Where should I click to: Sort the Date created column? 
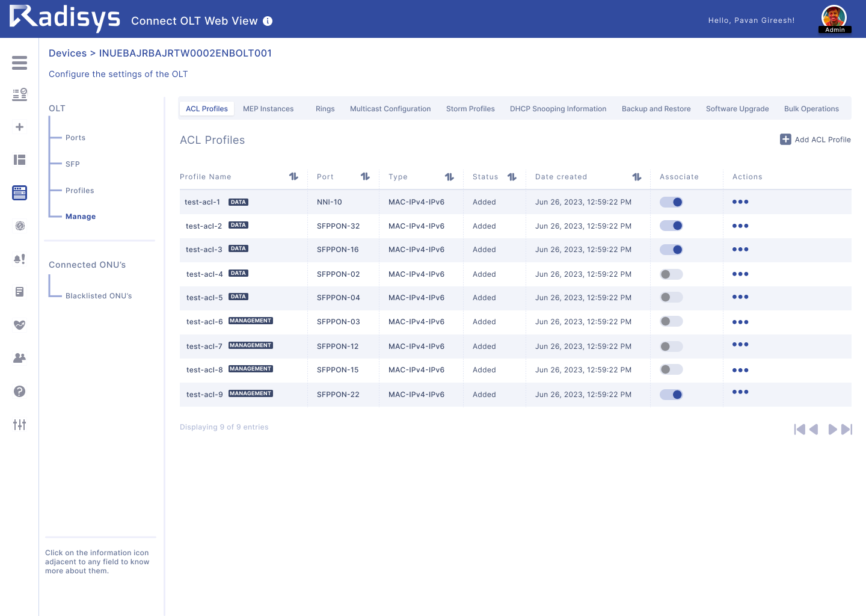pos(637,176)
